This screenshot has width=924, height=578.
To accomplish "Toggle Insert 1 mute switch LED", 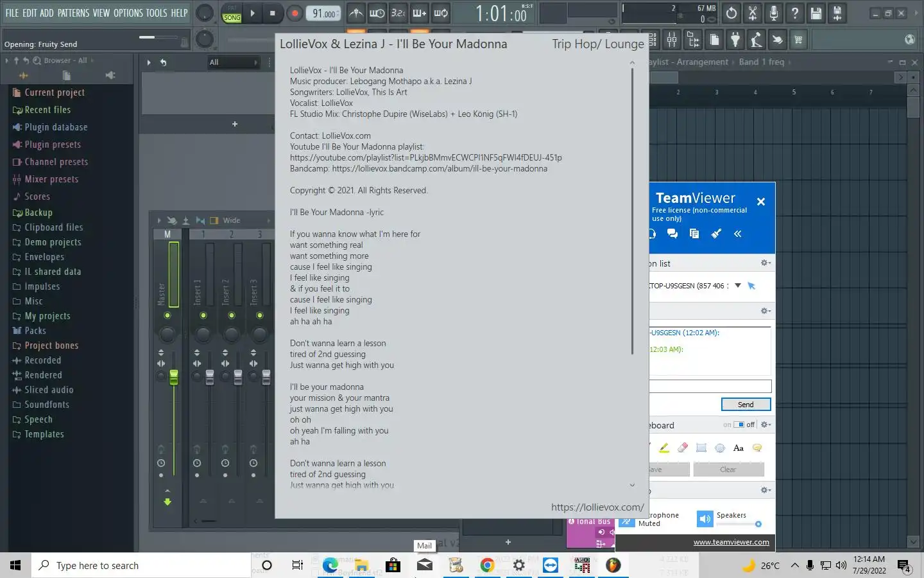I will pos(203,315).
